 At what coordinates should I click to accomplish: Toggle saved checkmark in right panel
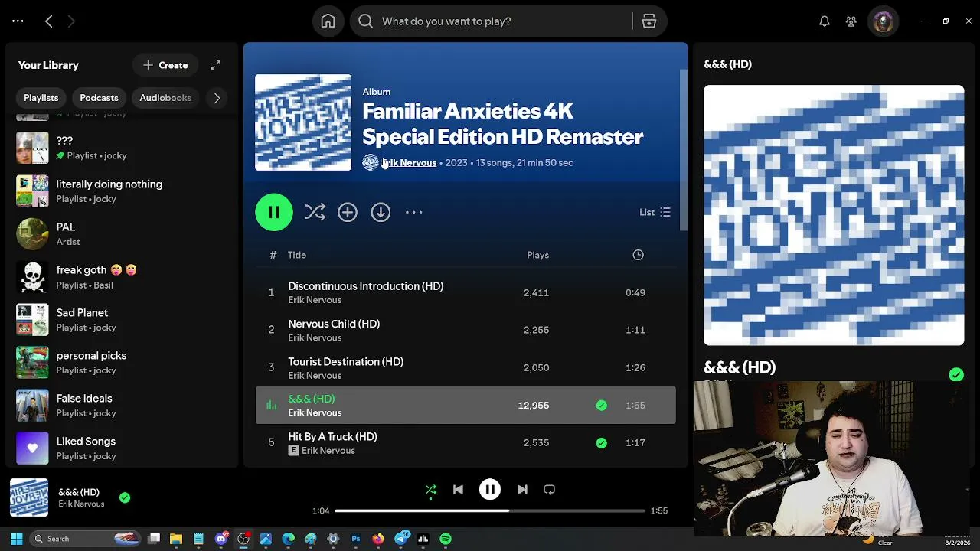click(956, 374)
